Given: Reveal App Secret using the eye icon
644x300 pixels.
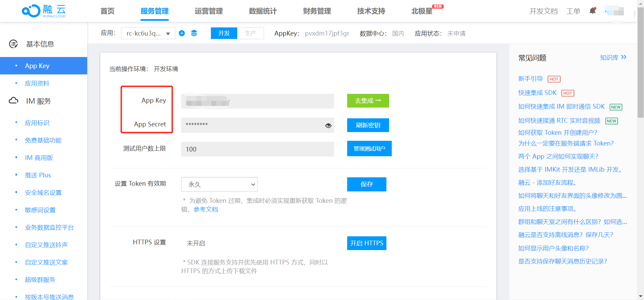Looking at the screenshot, I should coord(328,125).
